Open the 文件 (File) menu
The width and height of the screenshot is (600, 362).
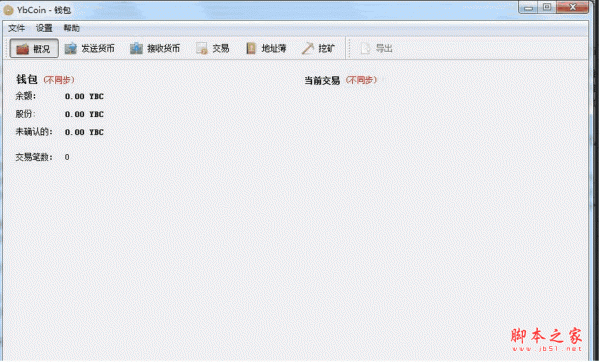pos(16,28)
